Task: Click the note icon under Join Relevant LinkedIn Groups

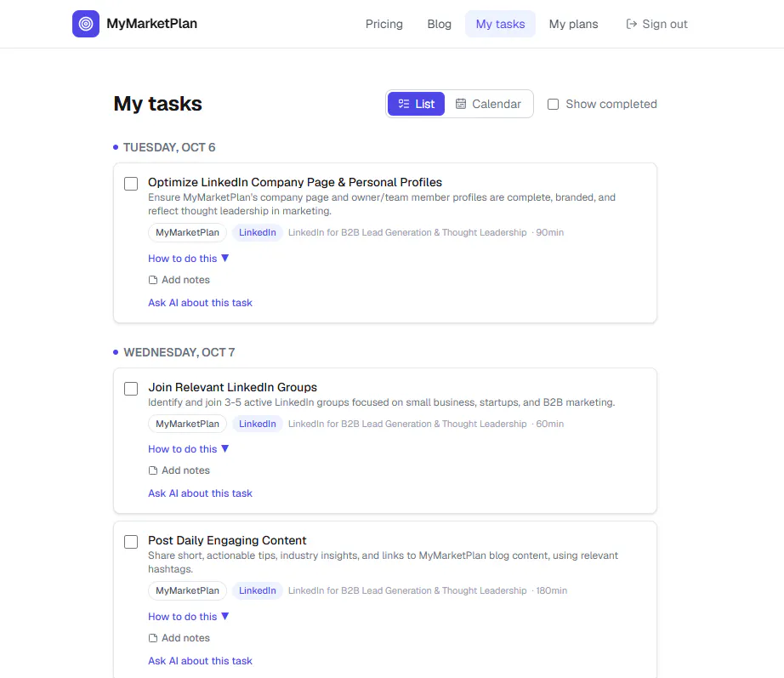Action: click(x=153, y=470)
